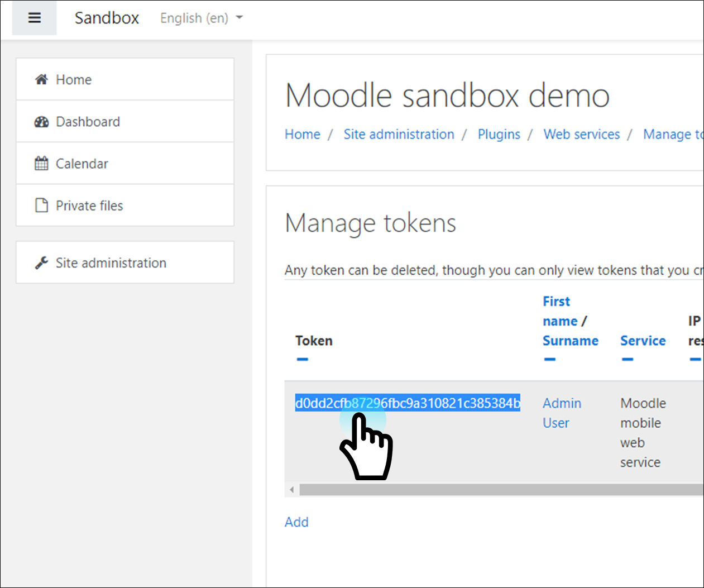Hide the Token column using minus icon
Viewport: 704px width, 588px height.
point(303,359)
